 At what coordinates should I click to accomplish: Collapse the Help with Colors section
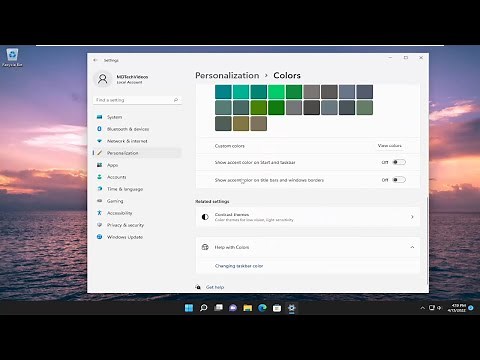[412, 247]
